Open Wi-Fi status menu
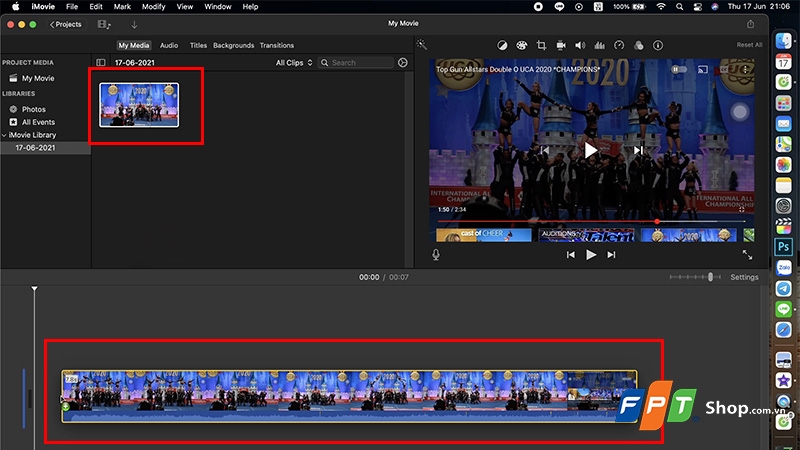This screenshot has height=450, width=800. click(x=661, y=7)
